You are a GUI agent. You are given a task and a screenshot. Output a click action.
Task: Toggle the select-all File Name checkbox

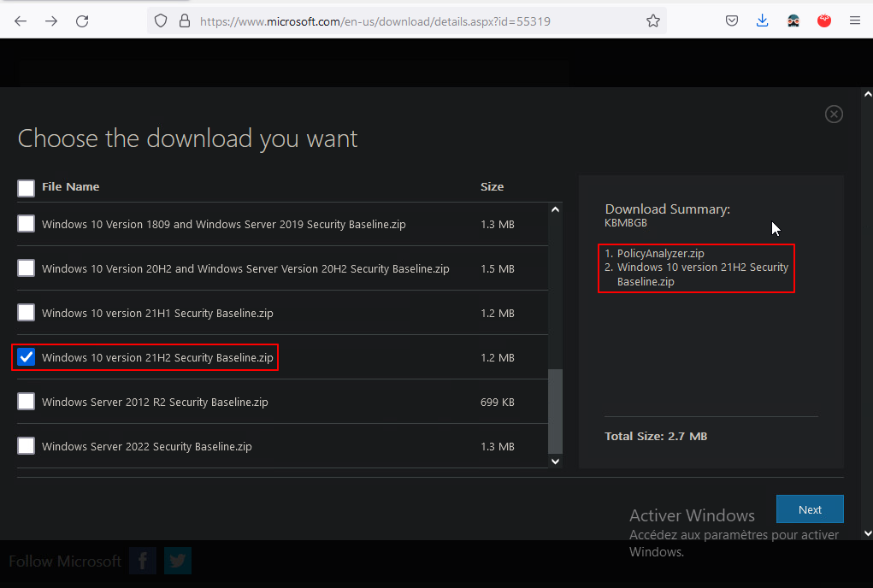pyautogui.click(x=27, y=187)
